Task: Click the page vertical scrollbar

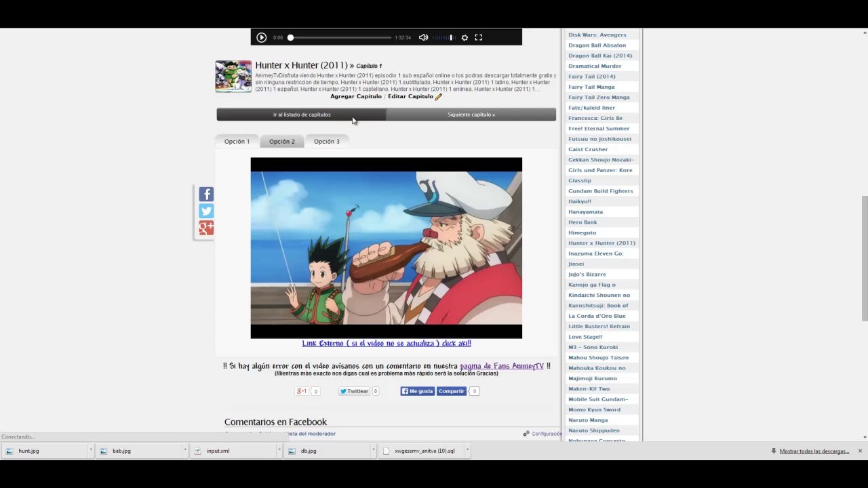Action: tap(864, 258)
